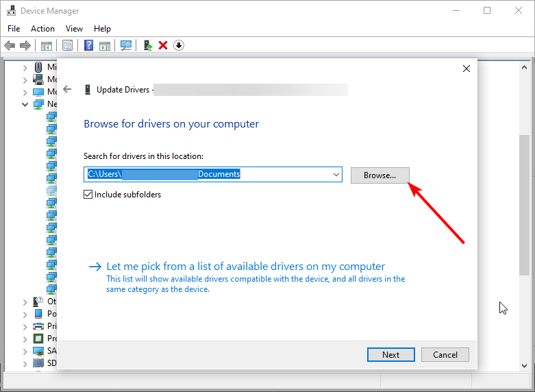Select the SA category icon in tree
The height and width of the screenshot is (392, 535).
(38, 351)
